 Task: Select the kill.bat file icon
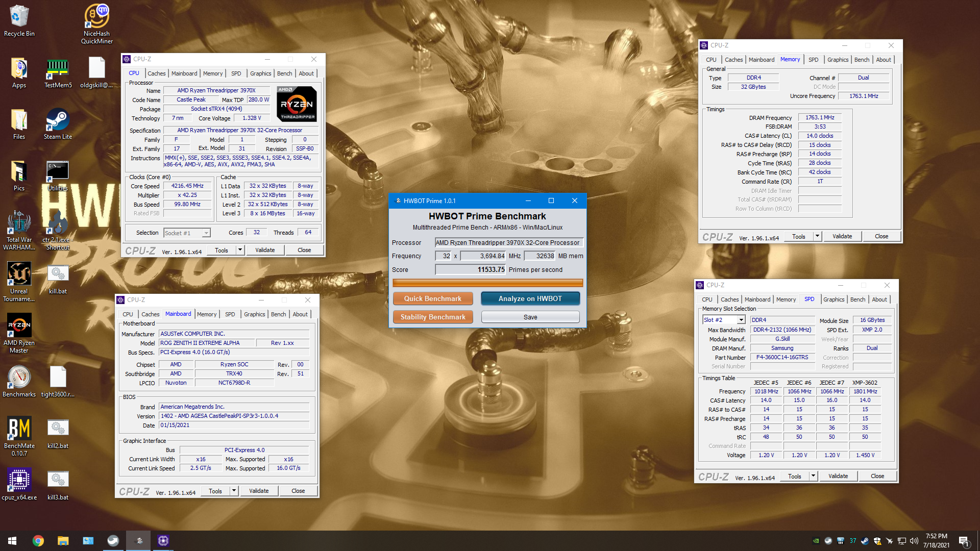click(58, 279)
